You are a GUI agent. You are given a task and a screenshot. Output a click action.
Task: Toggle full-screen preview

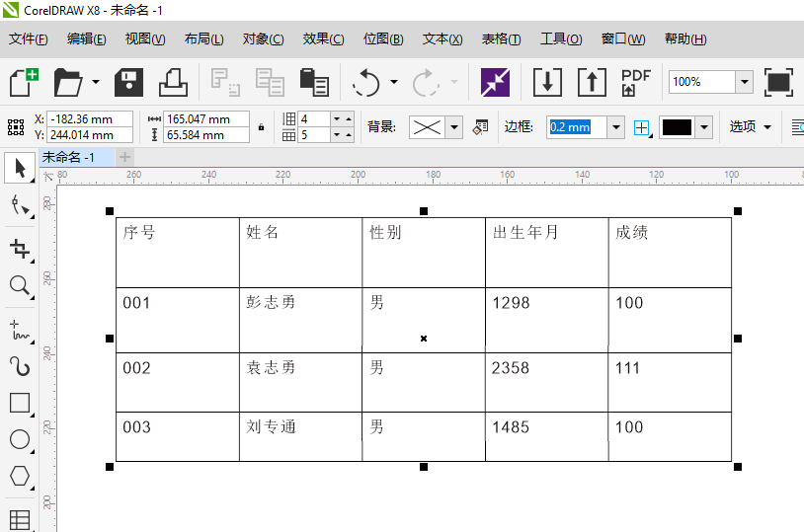pyautogui.click(x=778, y=82)
